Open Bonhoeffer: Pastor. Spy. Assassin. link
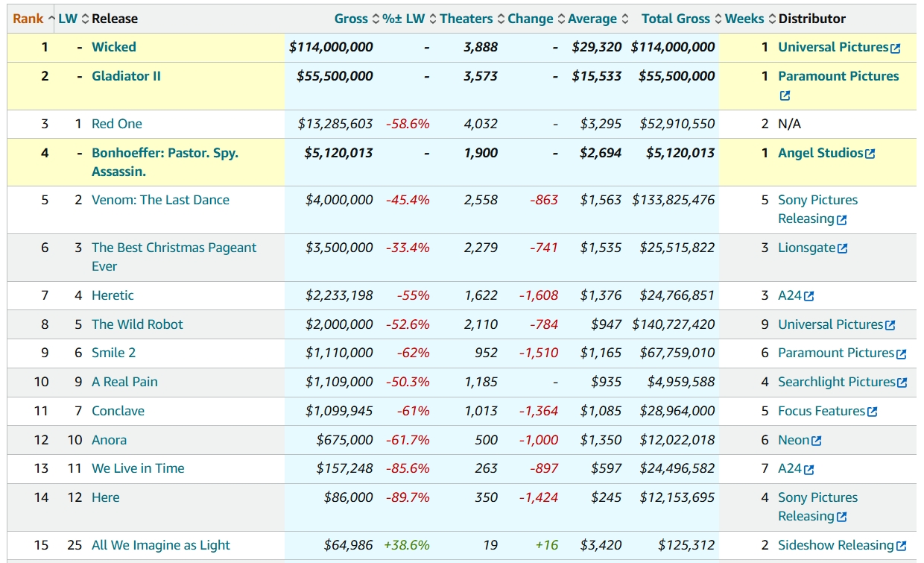924x563 pixels. (x=165, y=163)
